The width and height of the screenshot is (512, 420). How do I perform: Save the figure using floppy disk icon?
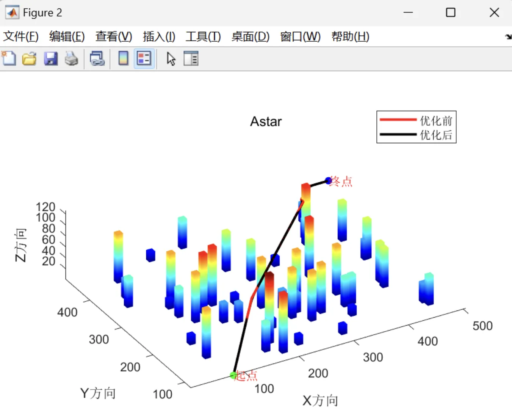[x=50, y=59]
